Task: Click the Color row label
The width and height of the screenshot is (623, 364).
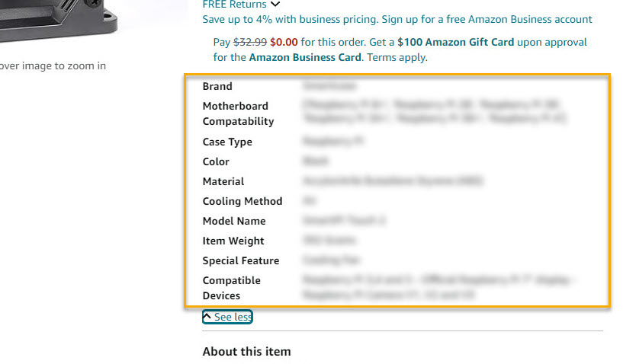Action: pyautogui.click(x=216, y=161)
